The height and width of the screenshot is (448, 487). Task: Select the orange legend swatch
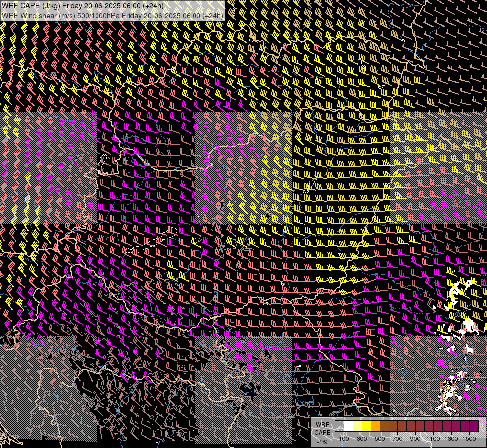pos(375,426)
